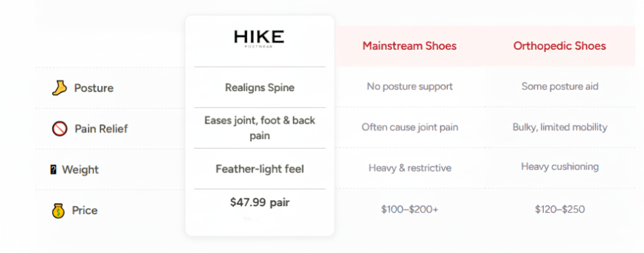Click the HIKE Footwear logo
Screen dimensions: 644x253
[x=259, y=38]
